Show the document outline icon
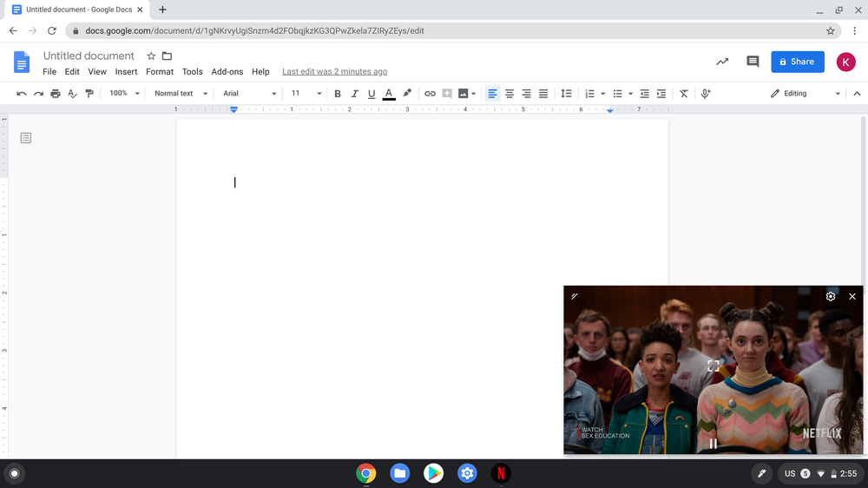Image resolution: width=868 pixels, height=488 pixels. click(26, 138)
